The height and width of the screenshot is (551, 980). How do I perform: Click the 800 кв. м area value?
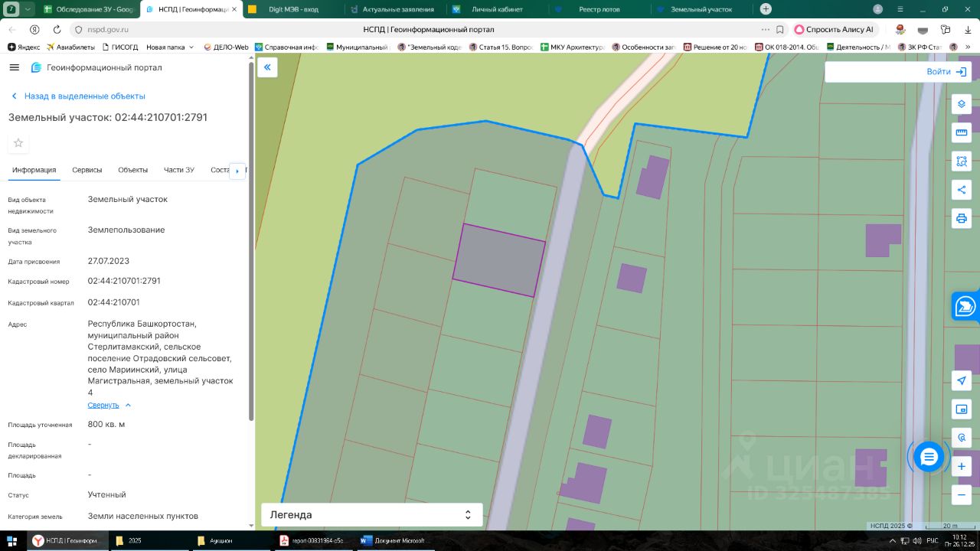click(106, 424)
